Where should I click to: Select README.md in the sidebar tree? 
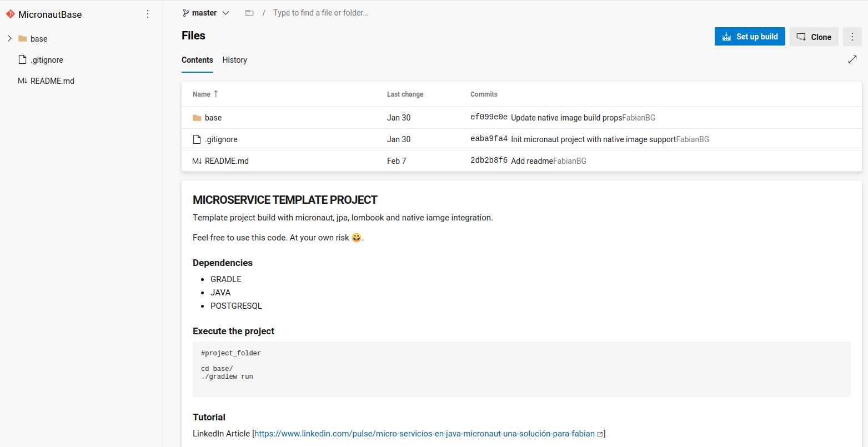[x=52, y=81]
